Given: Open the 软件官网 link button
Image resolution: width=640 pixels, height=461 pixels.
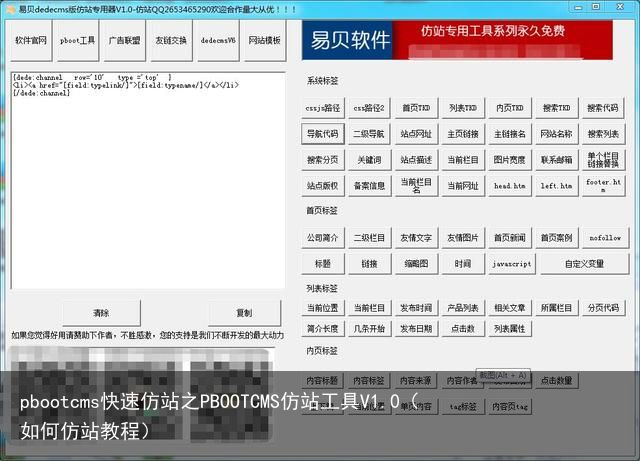Looking at the screenshot, I should [31, 40].
